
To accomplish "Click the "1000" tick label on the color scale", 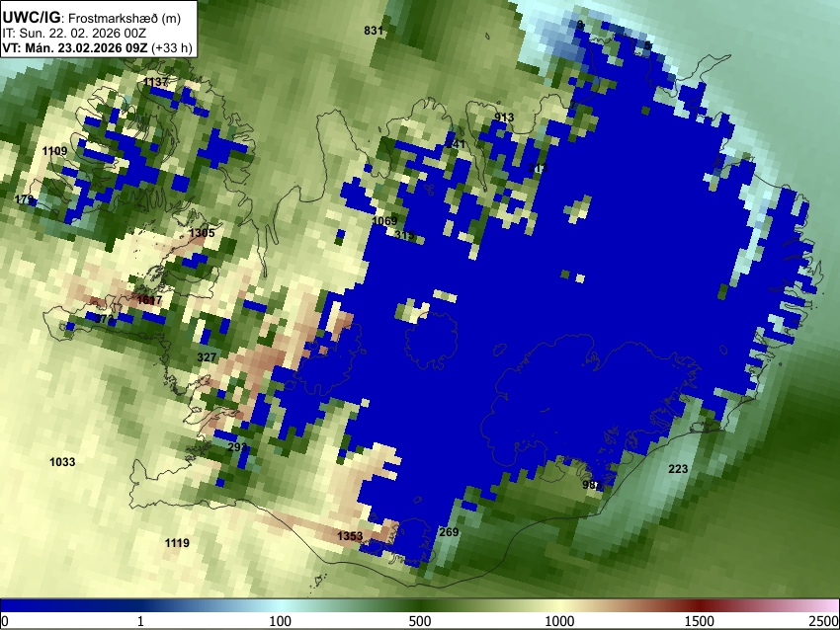I will [x=559, y=621].
